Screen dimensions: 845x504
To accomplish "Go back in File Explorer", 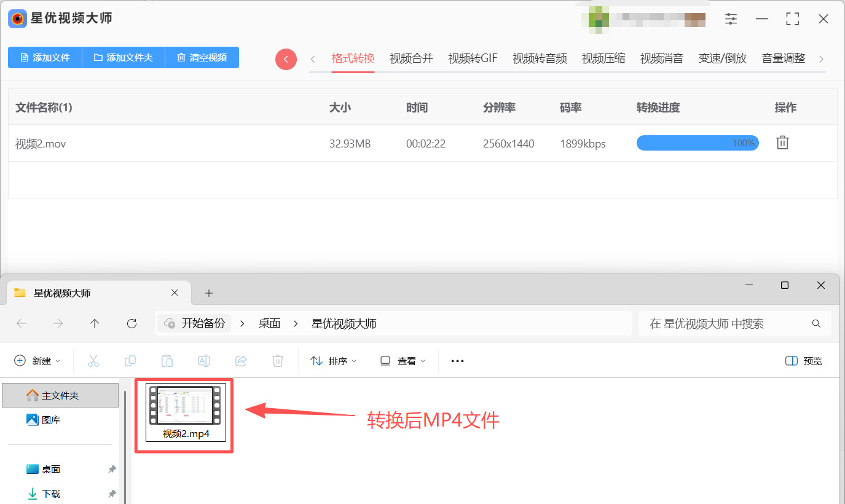I will pos(21,323).
